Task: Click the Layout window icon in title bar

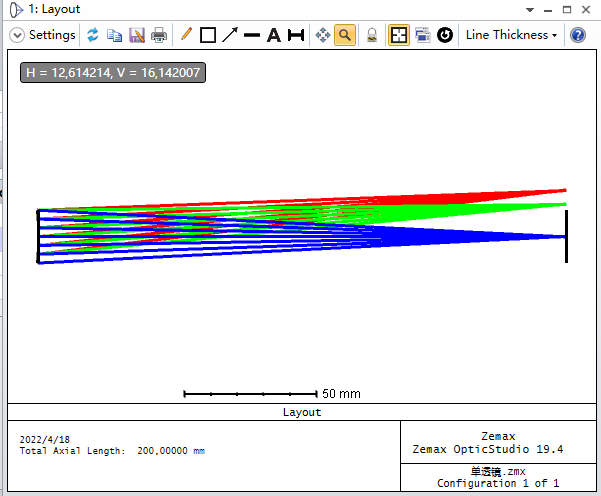Action: (x=16, y=10)
